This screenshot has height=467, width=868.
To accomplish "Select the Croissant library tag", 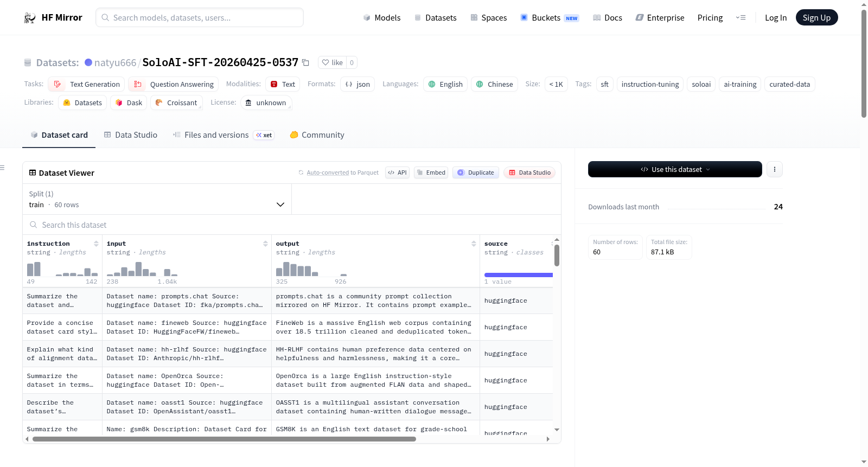I will 176,103.
